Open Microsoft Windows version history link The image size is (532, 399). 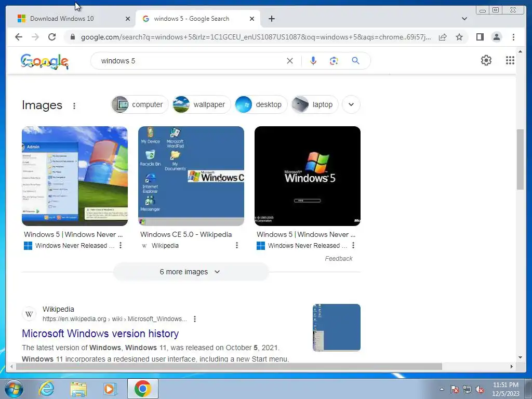click(x=100, y=334)
